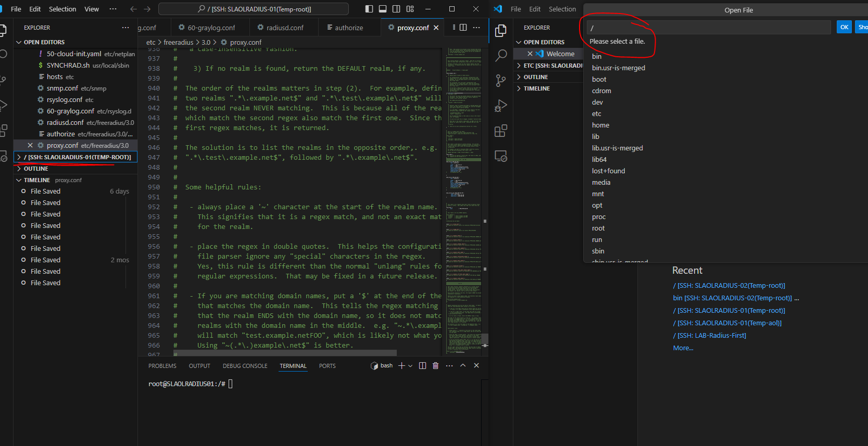
Task: Toggle bottom panel layout in left window
Action: click(x=383, y=9)
